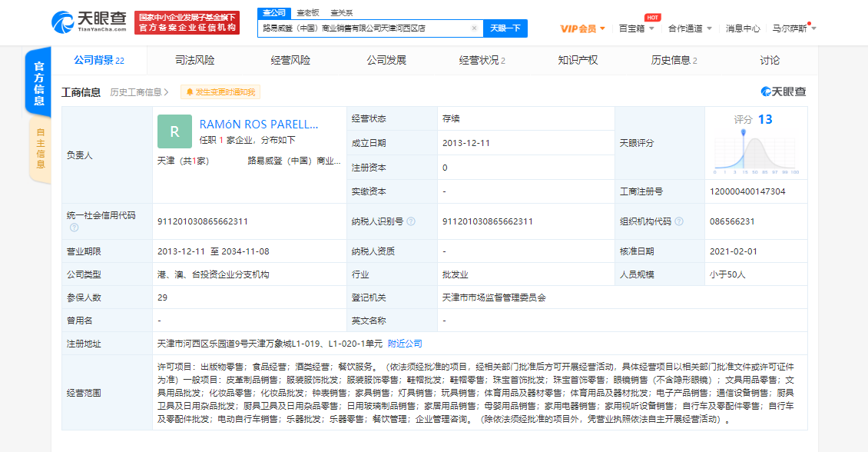The image size is (868, 452).
Task: Click the R avatar of legal representative
Action: click(174, 131)
